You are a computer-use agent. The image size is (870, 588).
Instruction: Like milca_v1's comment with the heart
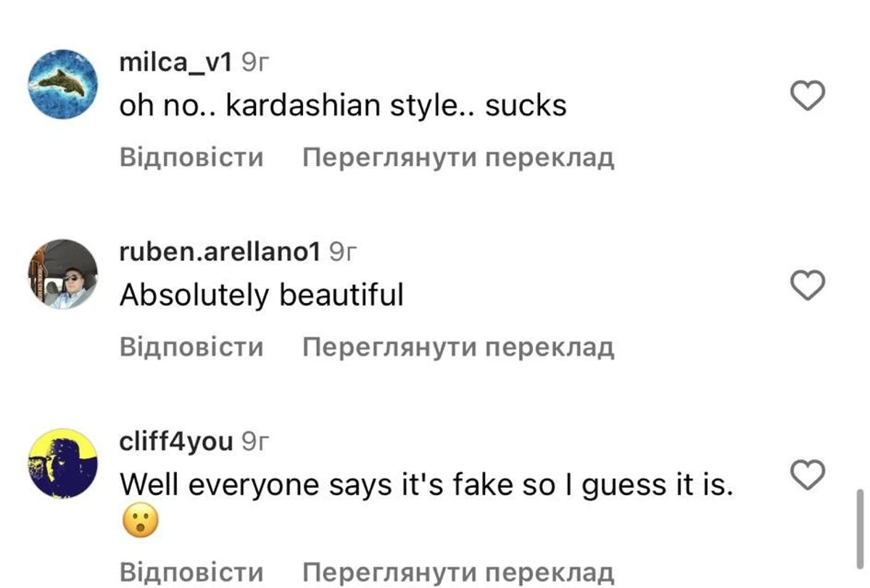click(807, 96)
